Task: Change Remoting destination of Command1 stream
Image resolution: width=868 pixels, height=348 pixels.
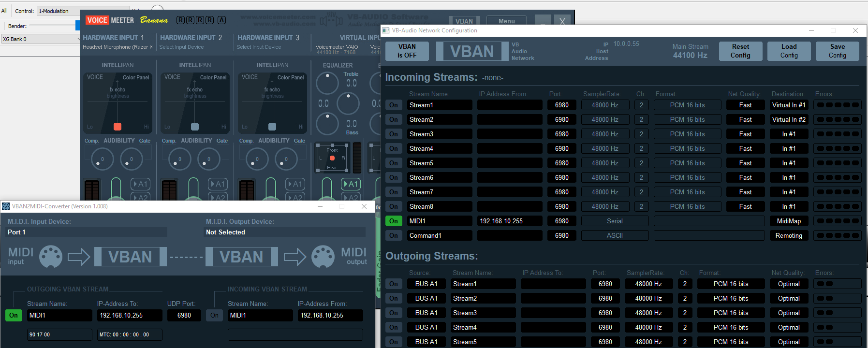Action: tap(789, 235)
